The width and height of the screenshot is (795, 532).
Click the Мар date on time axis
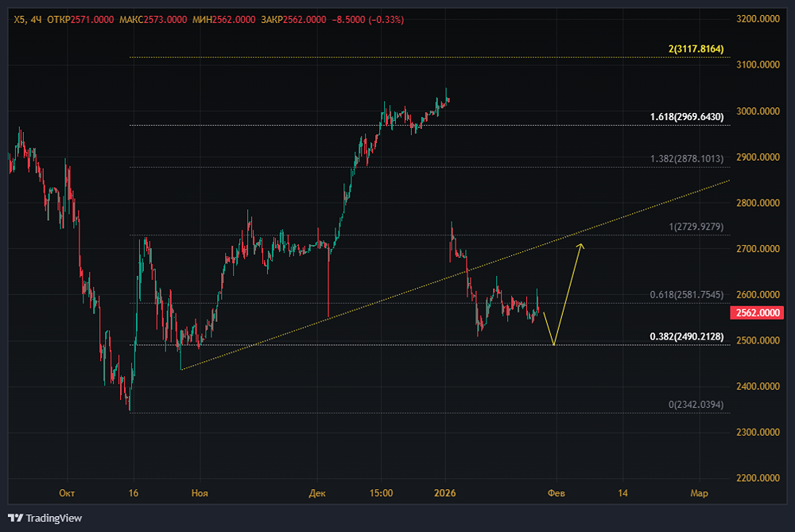pyautogui.click(x=699, y=494)
